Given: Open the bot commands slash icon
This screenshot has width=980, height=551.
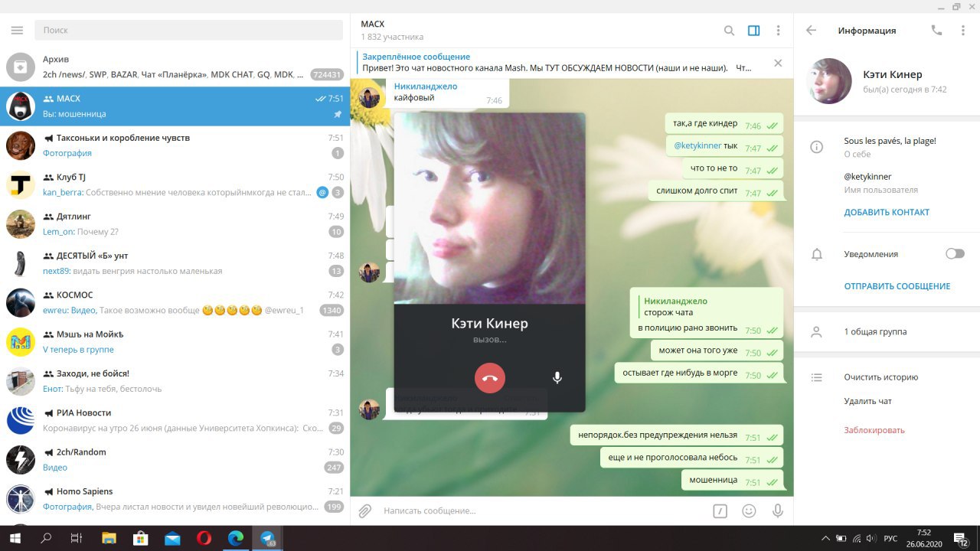Looking at the screenshot, I should click(720, 511).
